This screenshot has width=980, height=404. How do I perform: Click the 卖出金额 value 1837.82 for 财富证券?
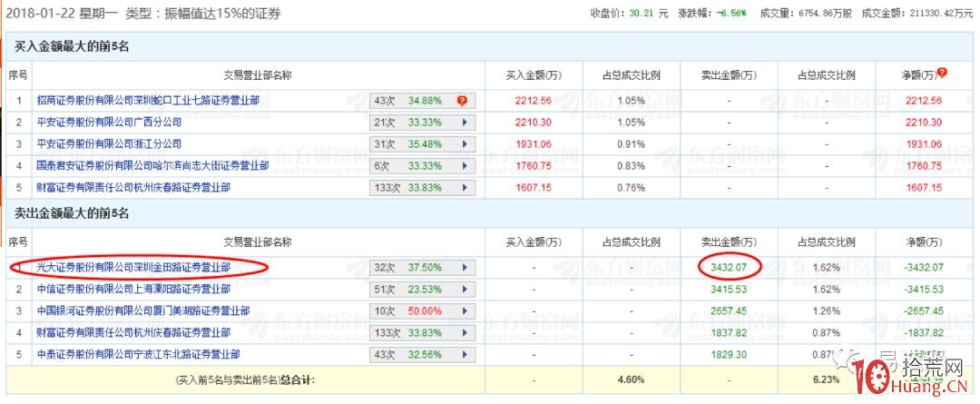(729, 332)
